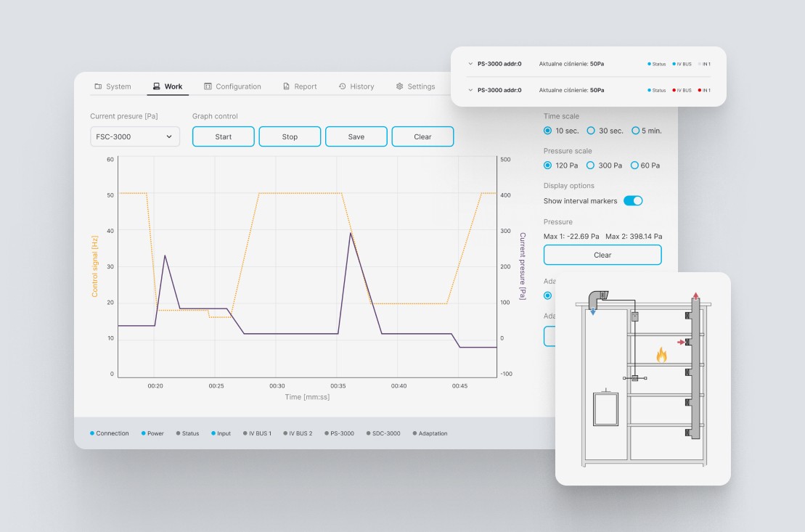Save the graph data
This screenshot has width=805, height=532.
click(x=356, y=136)
